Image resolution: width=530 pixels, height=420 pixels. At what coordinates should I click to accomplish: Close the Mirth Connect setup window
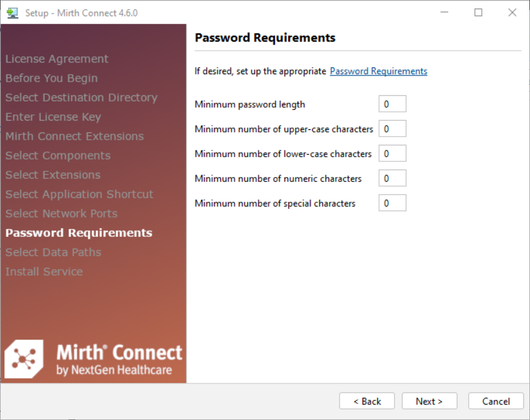pos(512,12)
